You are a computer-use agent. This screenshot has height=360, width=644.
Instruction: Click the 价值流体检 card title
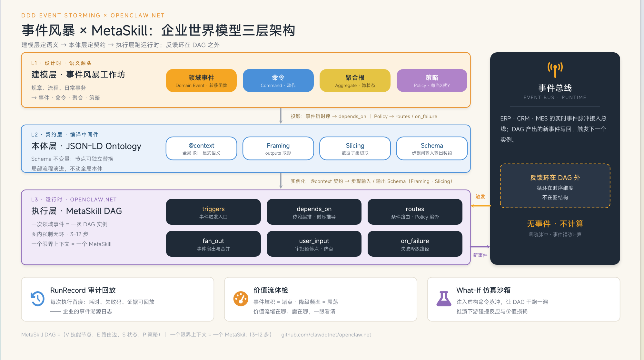(271, 290)
